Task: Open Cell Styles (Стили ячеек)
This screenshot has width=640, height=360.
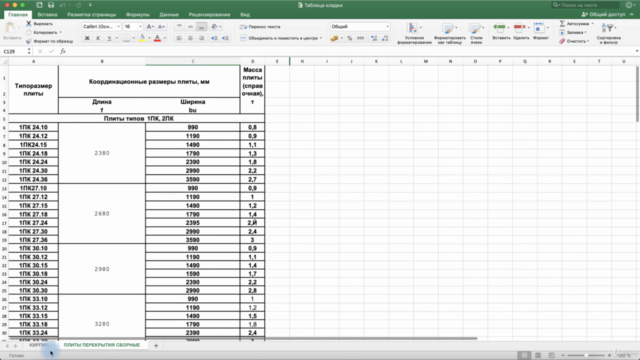Action: click(476, 33)
